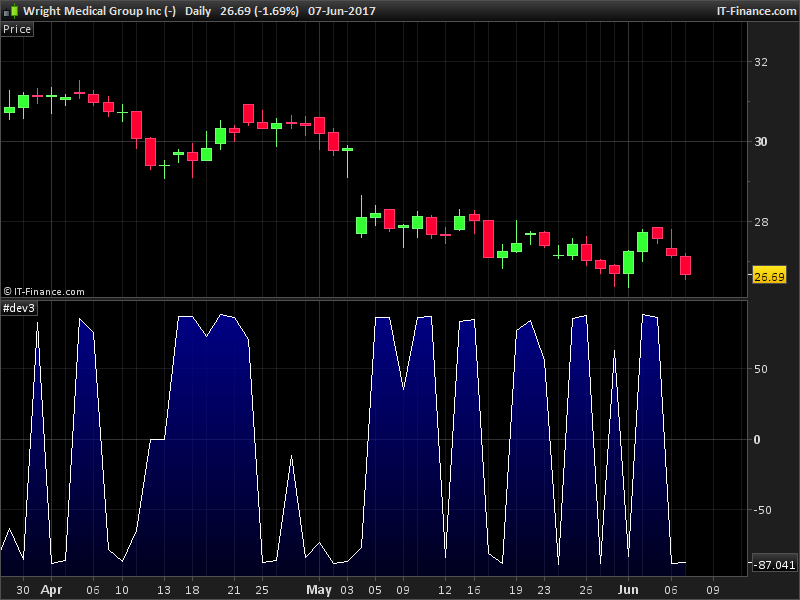The height and width of the screenshot is (600, 800).
Task: Select the Price panel label
Action: 17,29
